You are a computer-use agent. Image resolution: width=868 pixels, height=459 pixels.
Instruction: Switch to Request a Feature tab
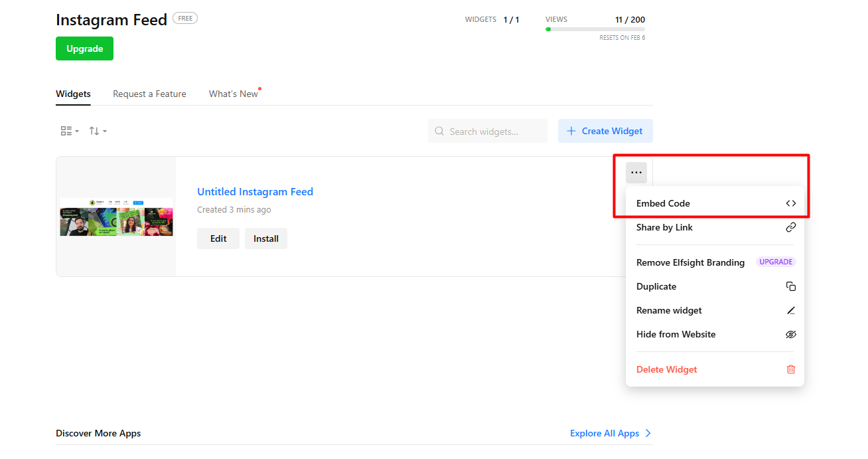(149, 94)
